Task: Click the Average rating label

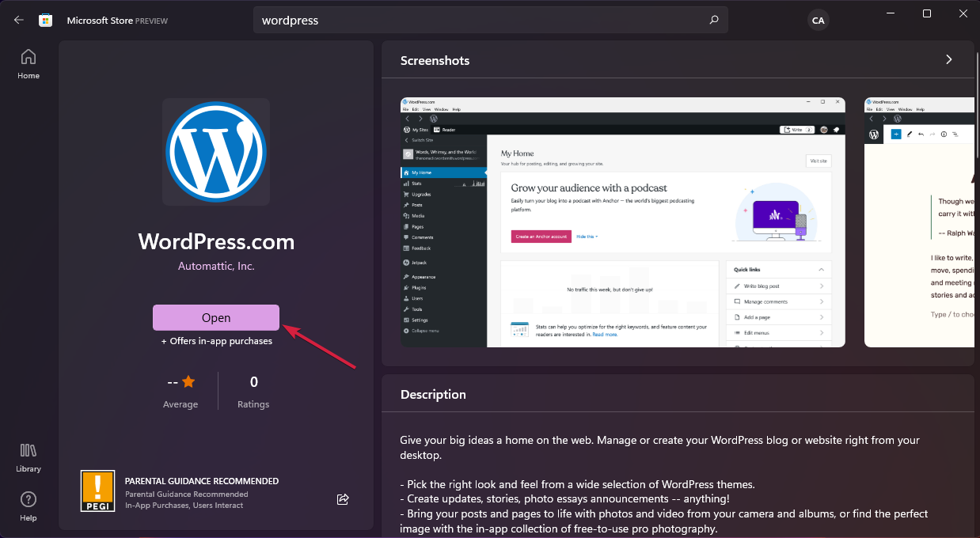Action: click(x=180, y=404)
